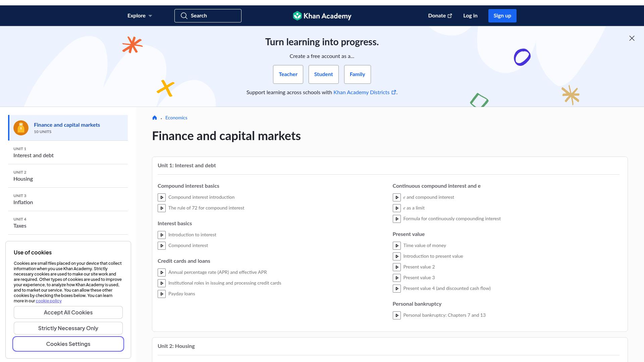Choose the Teacher account option
Screen dimensions: 644x362
click(288, 74)
